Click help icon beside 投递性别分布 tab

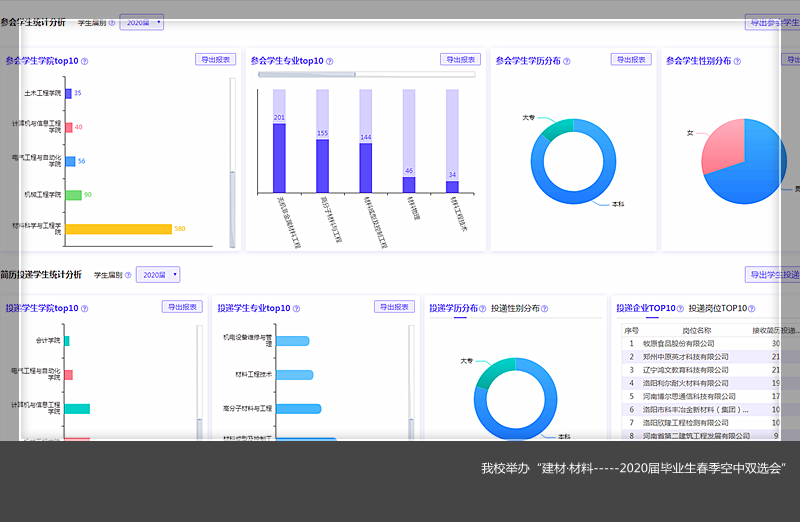(546, 309)
